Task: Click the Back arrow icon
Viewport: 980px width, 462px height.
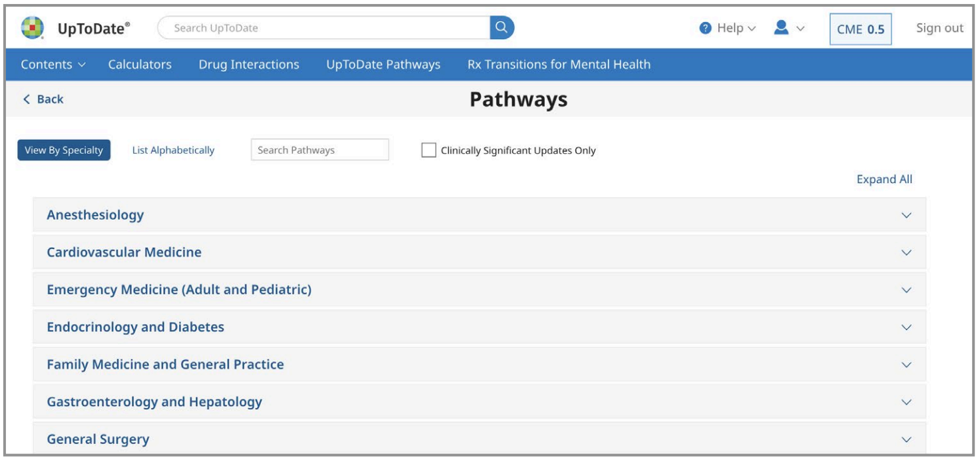Action: tap(27, 99)
